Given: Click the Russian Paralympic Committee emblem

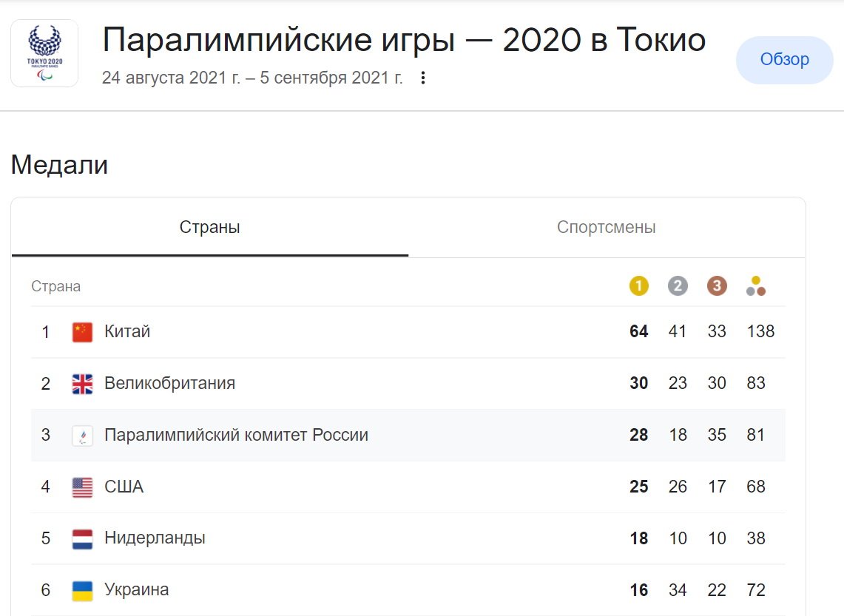Looking at the screenshot, I should [x=83, y=436].
